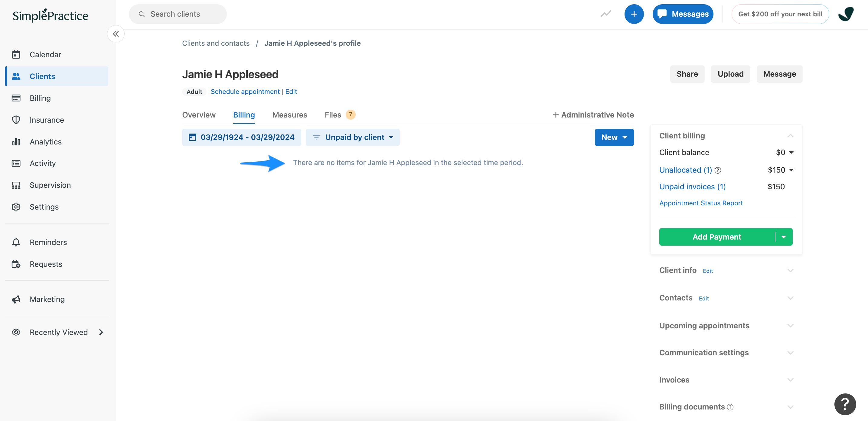Select the Billing icon in the sidebar
Screen dimensions: 868x421
pyautogui.click(x=16, y=98)
